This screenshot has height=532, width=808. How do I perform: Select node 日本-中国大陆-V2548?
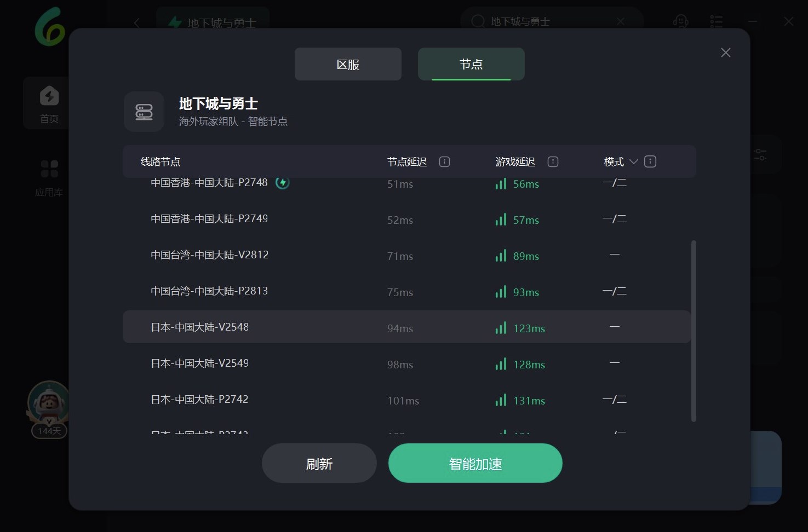pos(200,327)
